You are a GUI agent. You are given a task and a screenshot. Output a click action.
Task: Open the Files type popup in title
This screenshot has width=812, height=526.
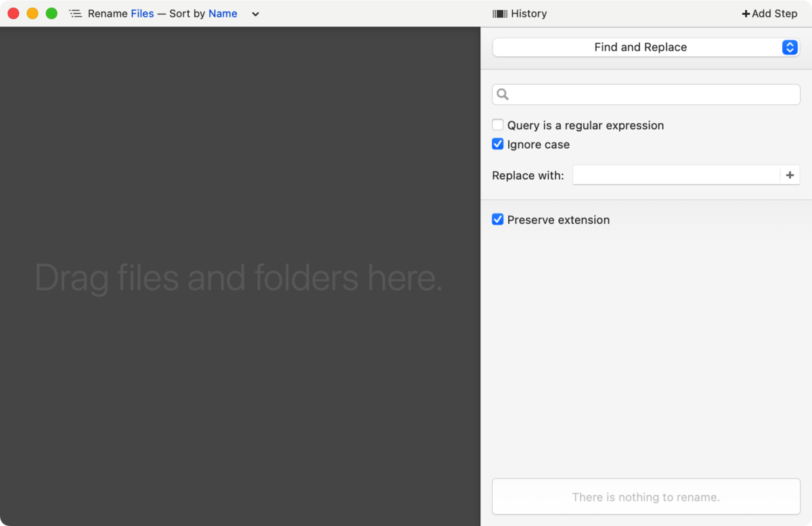[x=142, y=14]
